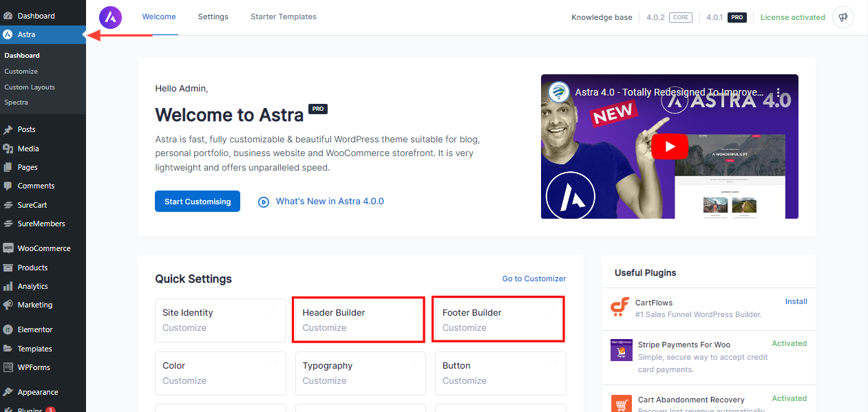Click the channel avatar on the video
868x412 pixels.
[x=559, y=92]
